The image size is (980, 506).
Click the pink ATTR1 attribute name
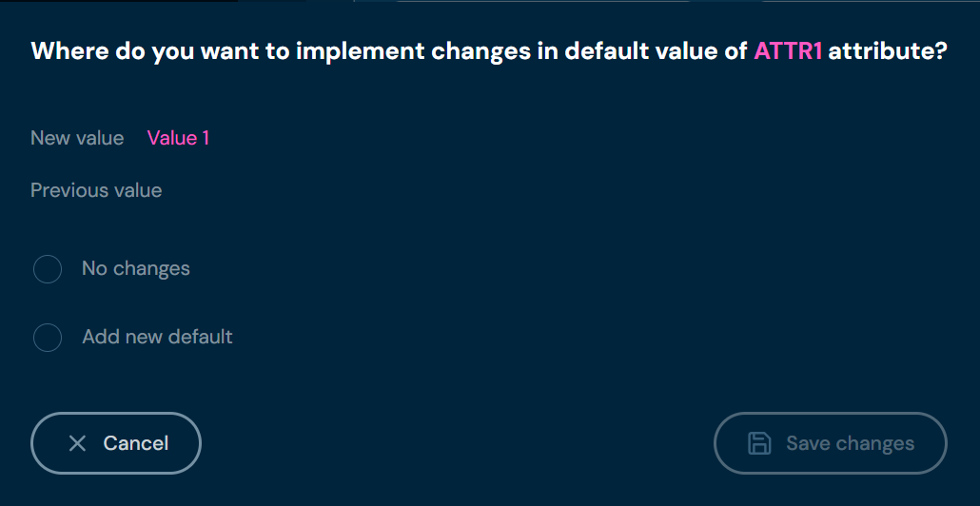pos(788,51)
